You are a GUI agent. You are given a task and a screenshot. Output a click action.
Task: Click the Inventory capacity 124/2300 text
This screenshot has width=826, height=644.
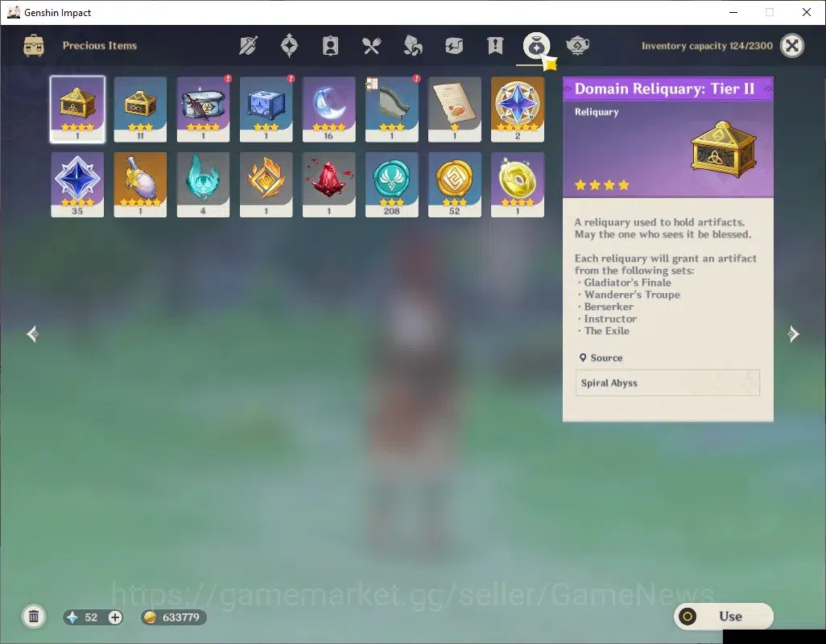(707, 46)
